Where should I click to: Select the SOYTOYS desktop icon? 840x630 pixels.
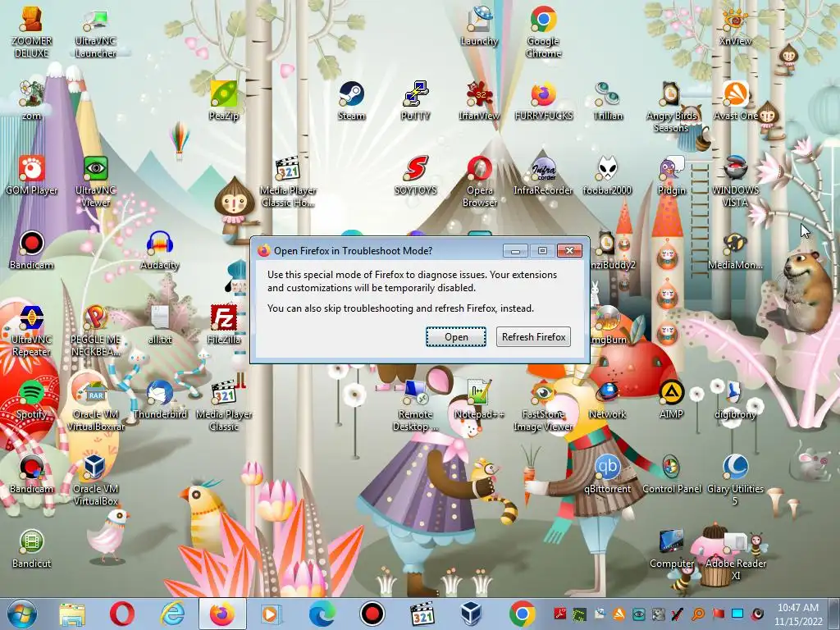pos(416,175)
